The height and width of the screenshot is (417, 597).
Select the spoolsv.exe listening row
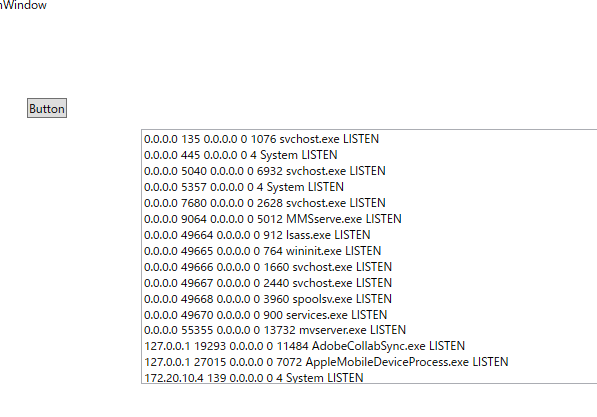click(x=369, y=299)
